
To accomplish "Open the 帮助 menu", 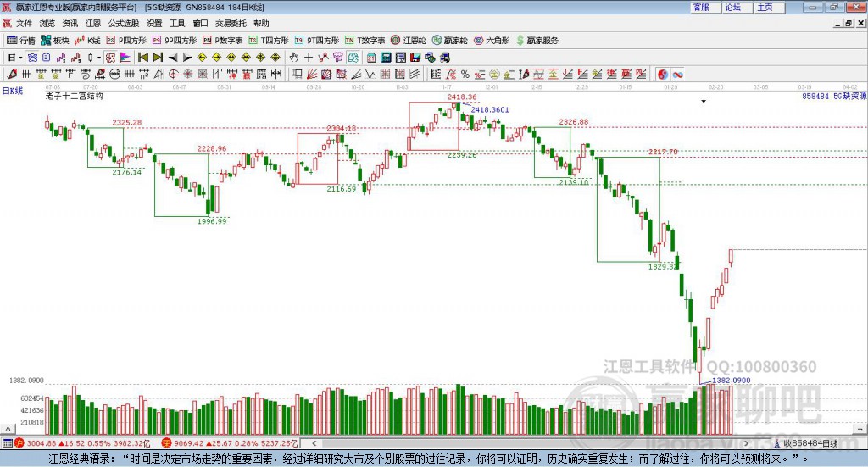I will 261,23.
